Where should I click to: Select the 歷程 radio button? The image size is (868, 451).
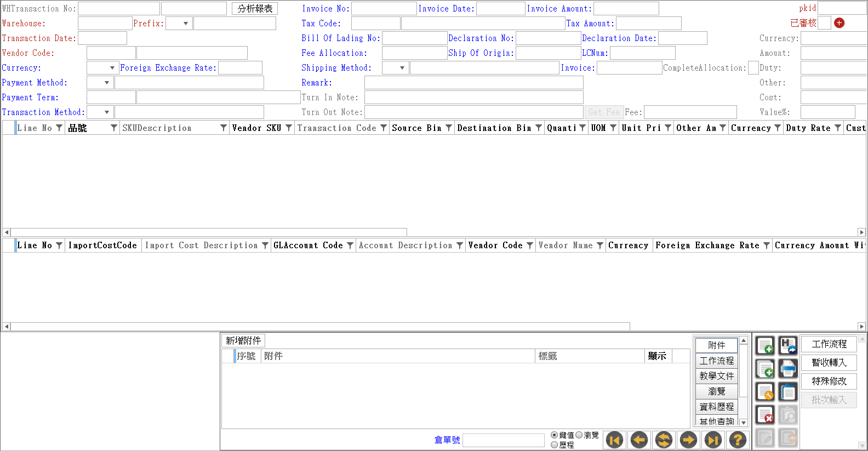pos(554,445)
